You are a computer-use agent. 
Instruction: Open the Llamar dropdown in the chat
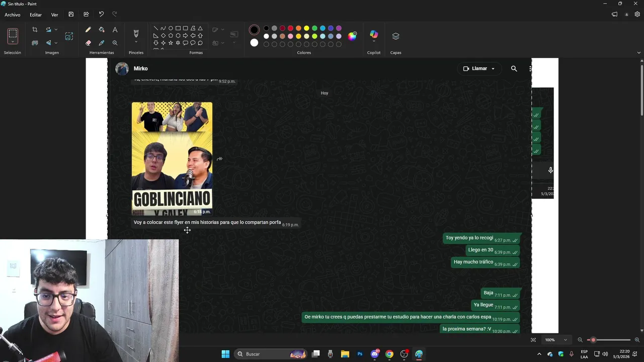tap(493, 69)
